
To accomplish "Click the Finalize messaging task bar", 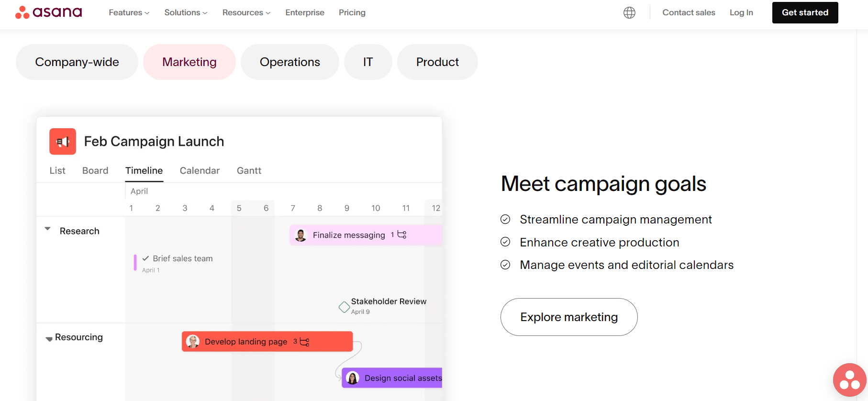I will (366, 235).
